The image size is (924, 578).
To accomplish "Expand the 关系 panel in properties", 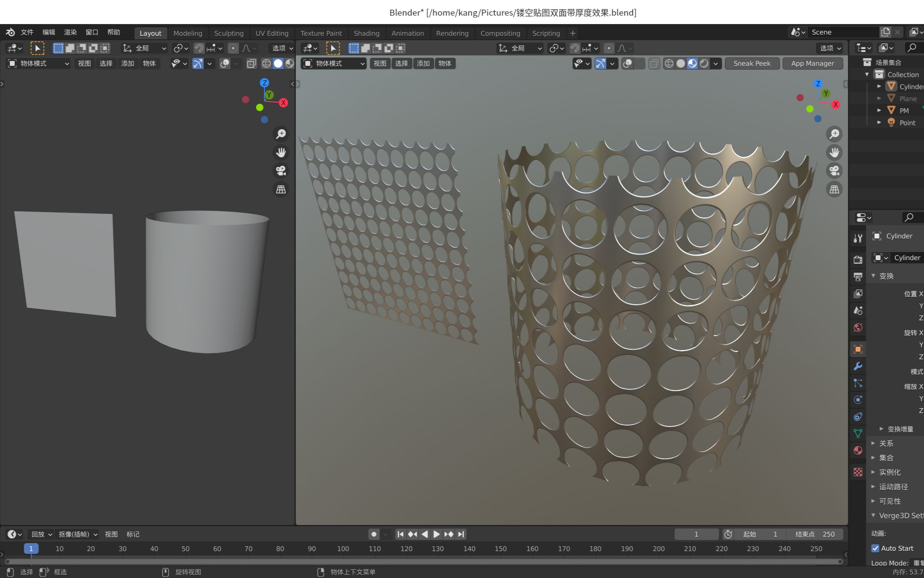I will (x=886, y=443).
